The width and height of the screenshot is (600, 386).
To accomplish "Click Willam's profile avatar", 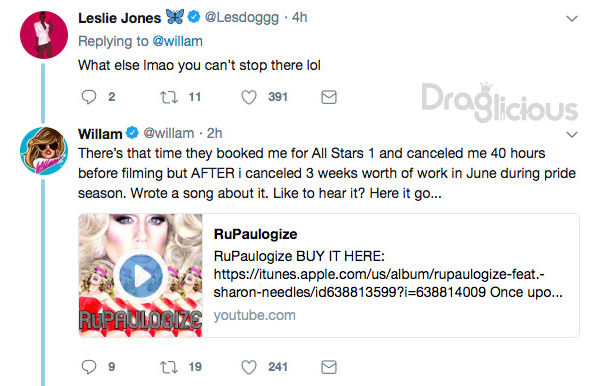I will coord(44,151).
